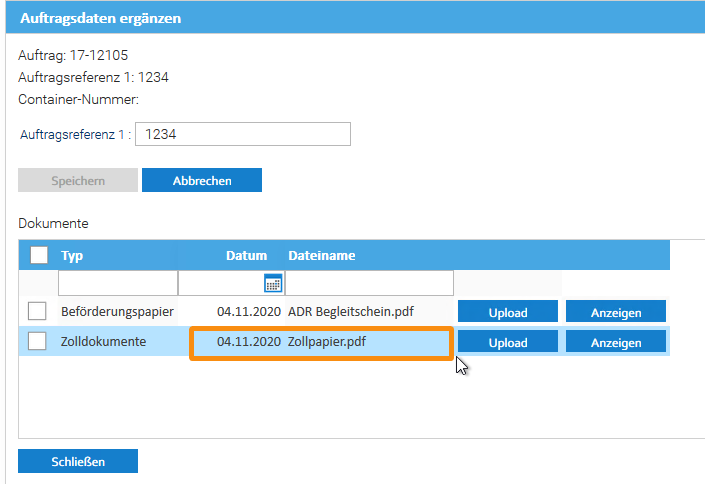This screenshot has height=484, width=705.
Task: Toggle the select-all checkbox in table header
Action: tap(38, 255)
